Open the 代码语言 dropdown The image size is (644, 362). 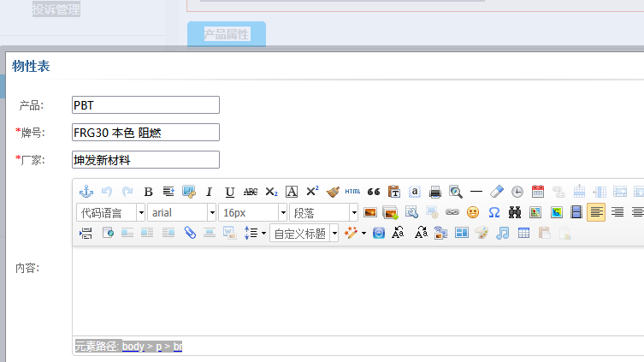[110, 212]
